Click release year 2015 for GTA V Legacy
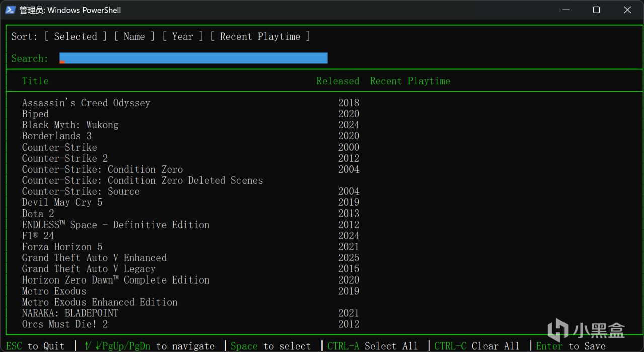This screenshot has height=352, width=644. pos(349,269)
